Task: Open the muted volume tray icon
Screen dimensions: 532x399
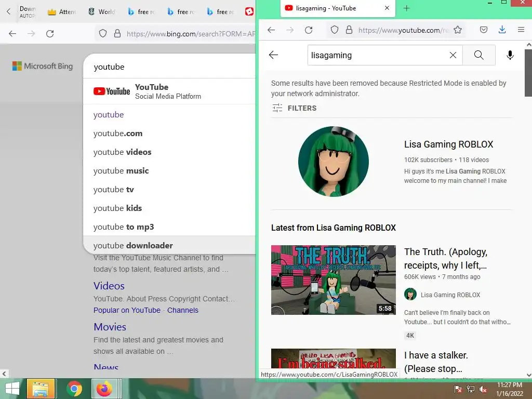Action: click(x=484, y=389)
